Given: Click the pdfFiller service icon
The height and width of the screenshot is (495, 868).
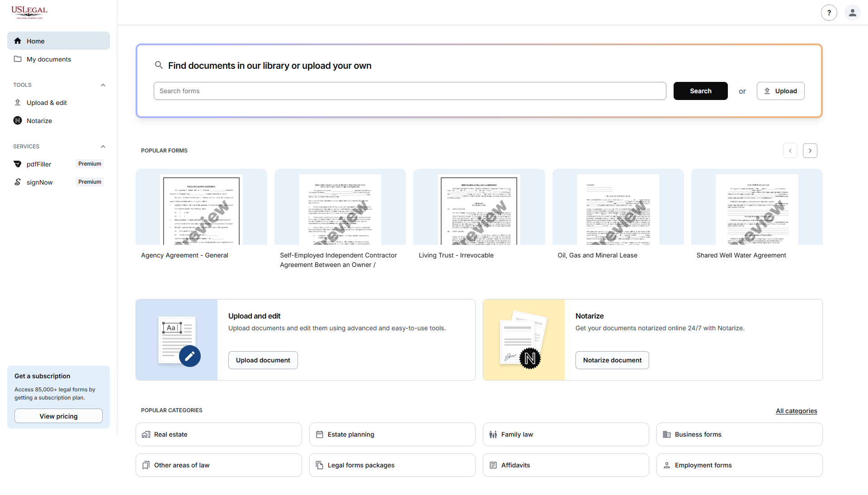Looking at the screenshot, I should 18,164.
